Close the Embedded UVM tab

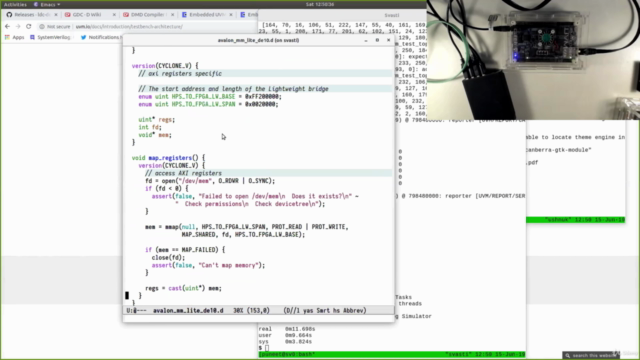point(231,15)
